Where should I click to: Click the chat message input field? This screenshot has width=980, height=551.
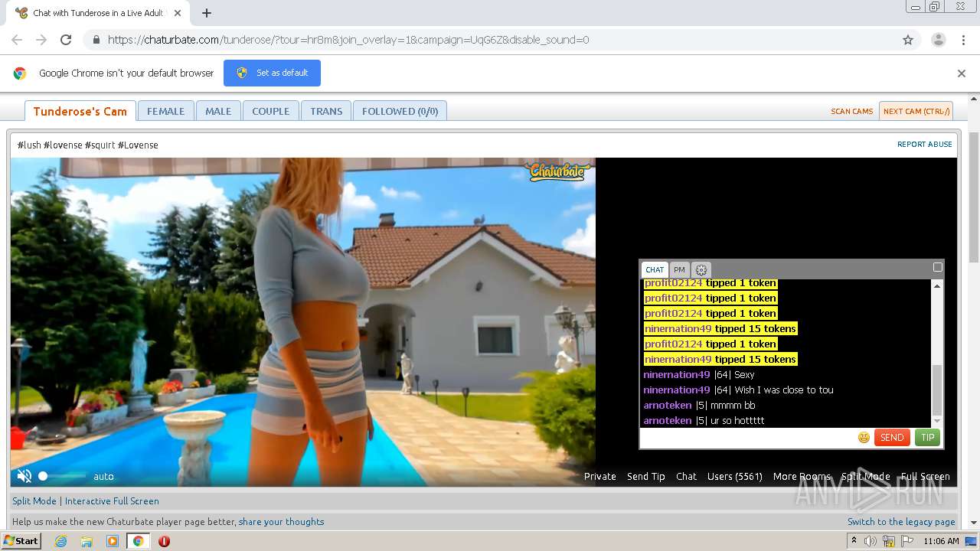click(747, 438)
